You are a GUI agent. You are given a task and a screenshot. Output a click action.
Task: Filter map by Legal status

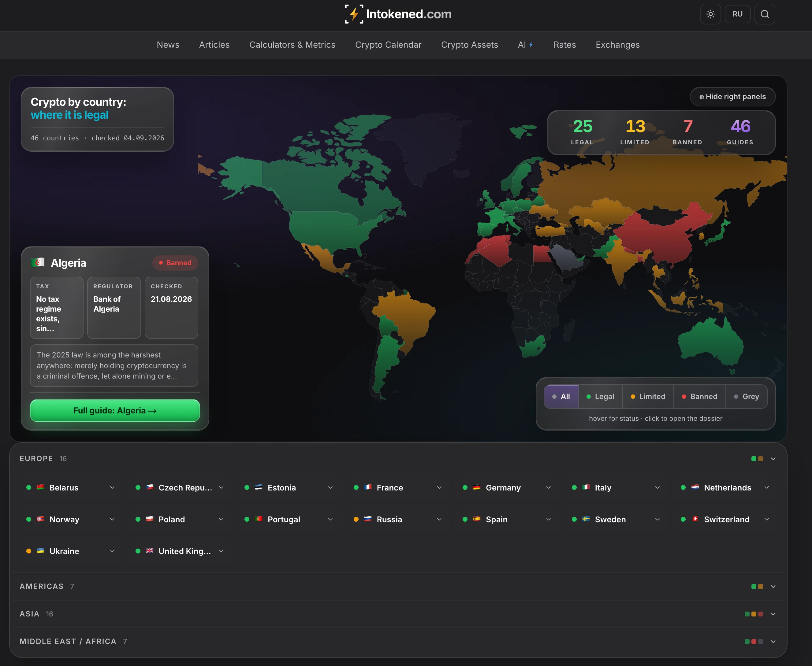pyautogui.click(x=600, y=396)
